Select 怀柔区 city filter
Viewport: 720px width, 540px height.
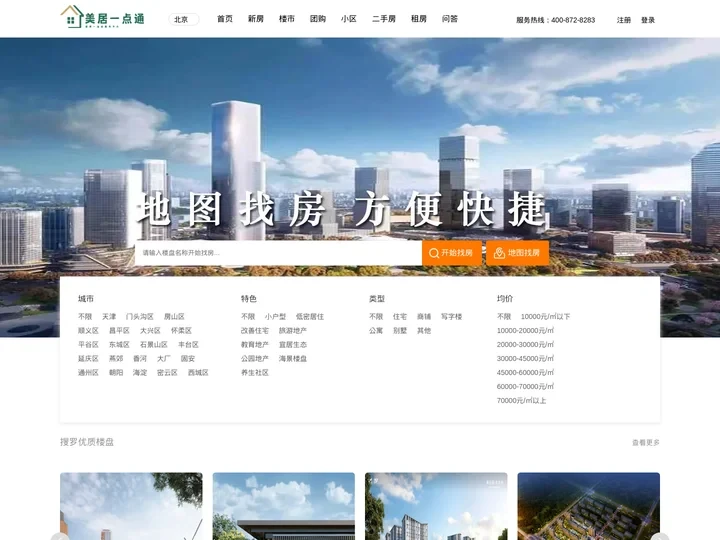click(x=181, y=331)
